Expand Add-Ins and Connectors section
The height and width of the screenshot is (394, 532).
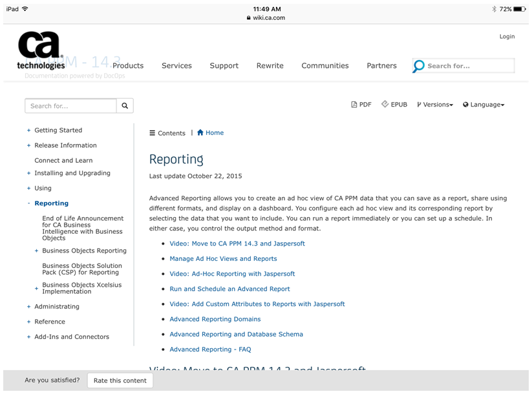(29, 337)
